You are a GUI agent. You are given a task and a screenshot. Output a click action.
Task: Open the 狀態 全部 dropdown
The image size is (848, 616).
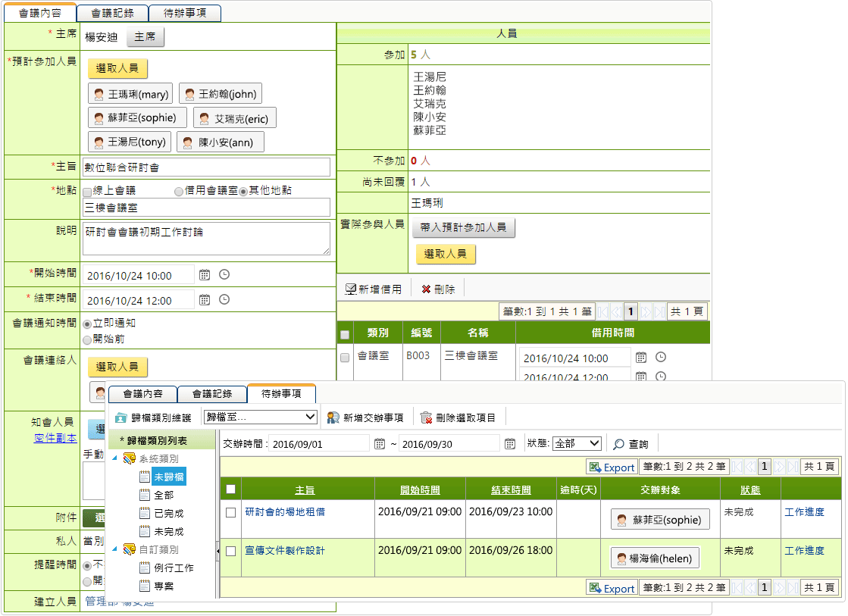(x=577, y=443)
